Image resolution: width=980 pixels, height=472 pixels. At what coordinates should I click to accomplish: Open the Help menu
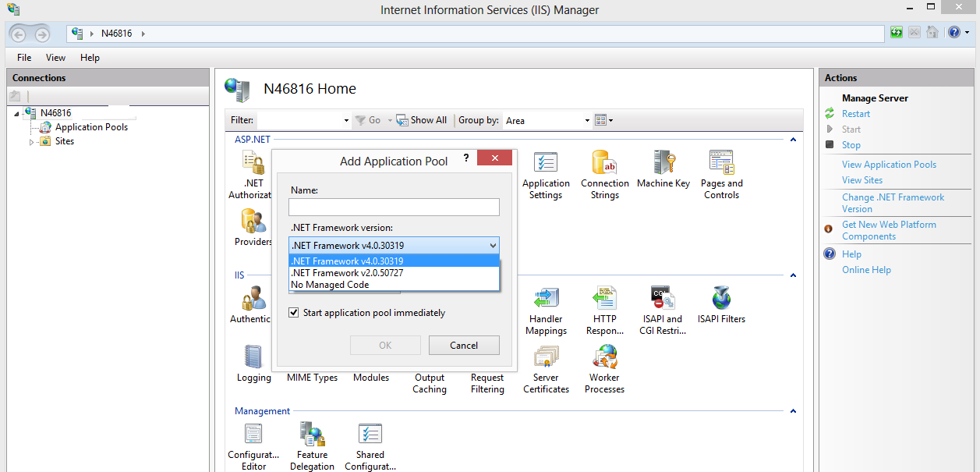pyautogui.click(x=90, y=57)
